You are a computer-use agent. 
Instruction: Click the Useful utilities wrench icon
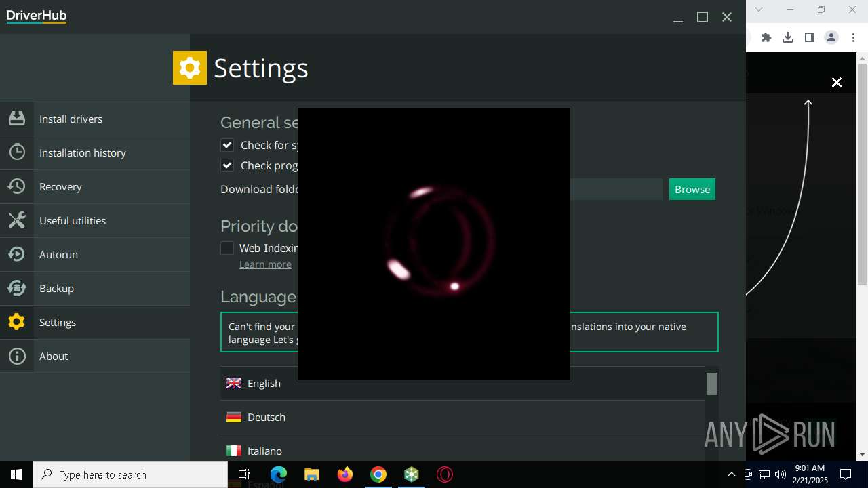tap(17, 220)
